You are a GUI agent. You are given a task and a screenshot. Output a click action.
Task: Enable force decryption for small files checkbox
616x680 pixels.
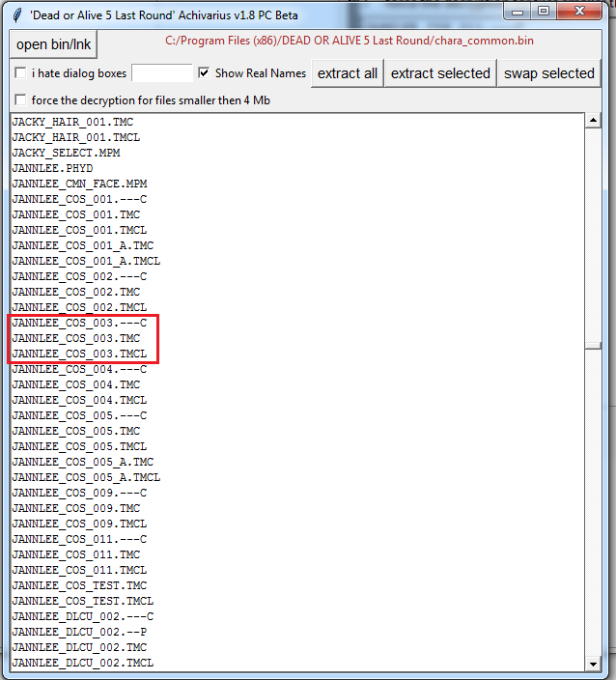pos(20,99)
